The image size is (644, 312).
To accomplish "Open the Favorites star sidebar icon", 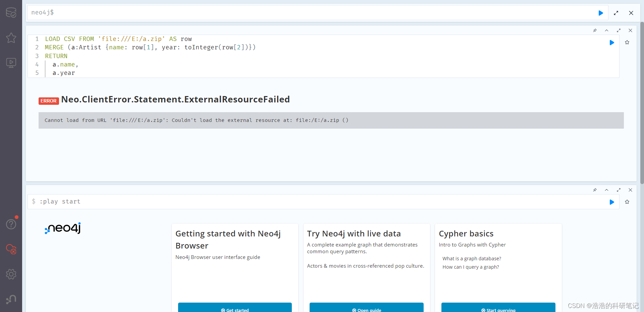I will pos(11,38).
